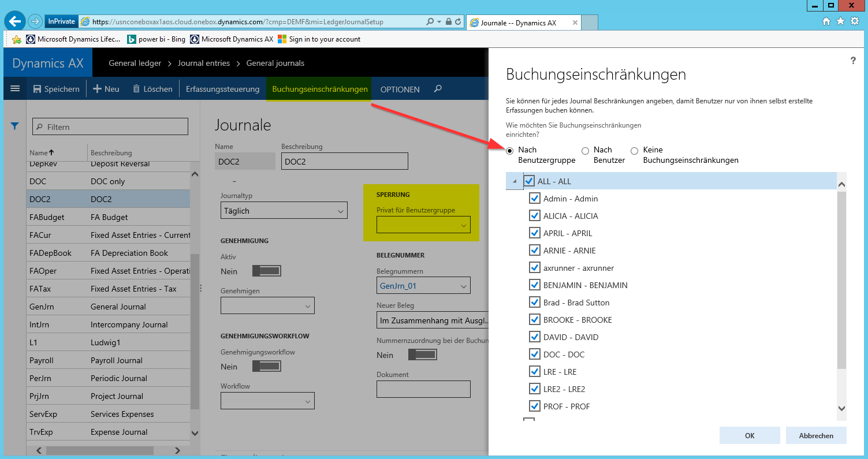Viewport: 868px width, 459px height.
Task: Click the hamburger navigation menu icon
Action: pyautogui.click(x=15, y=89)
